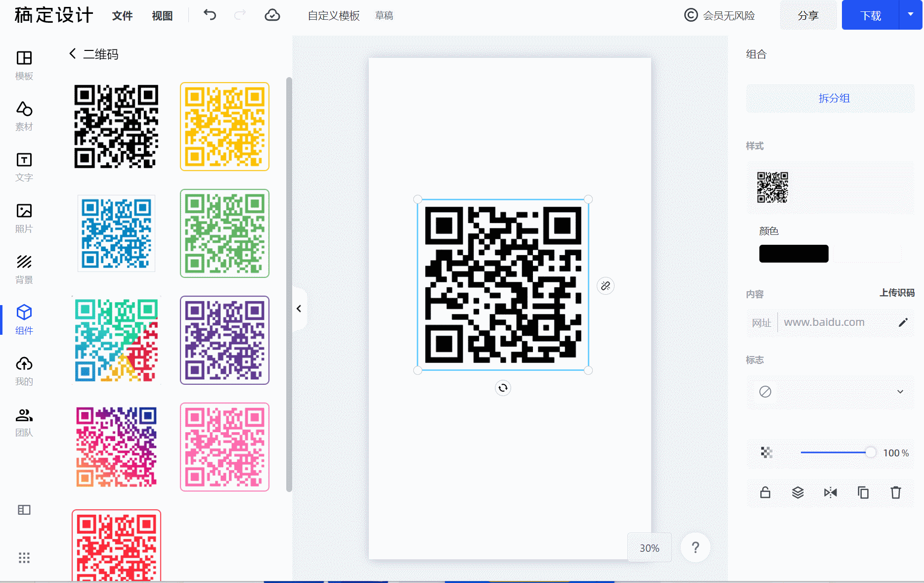Select the purple-to-orange gradient QR template

[116, 447]
